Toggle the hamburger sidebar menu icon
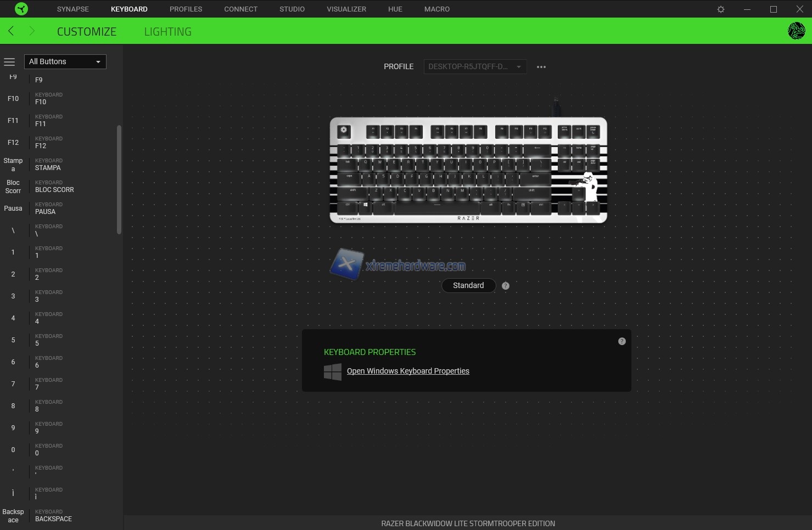Screen dimensions: 812x530 (x=9, y=62)
